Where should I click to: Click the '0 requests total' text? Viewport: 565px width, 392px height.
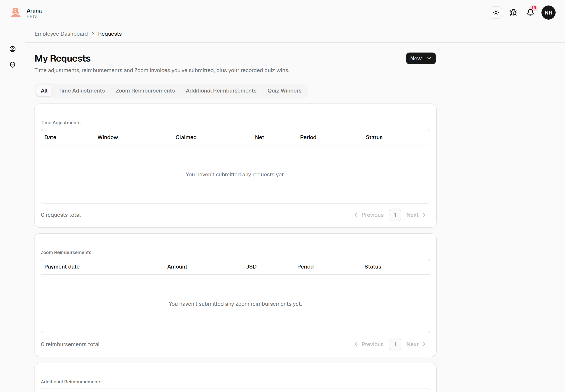(61, 215)
